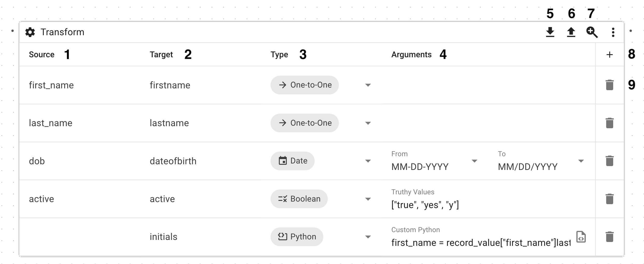Open the From date format dropdown
This screenshot has height=264, width=644.
coord(474,161)
